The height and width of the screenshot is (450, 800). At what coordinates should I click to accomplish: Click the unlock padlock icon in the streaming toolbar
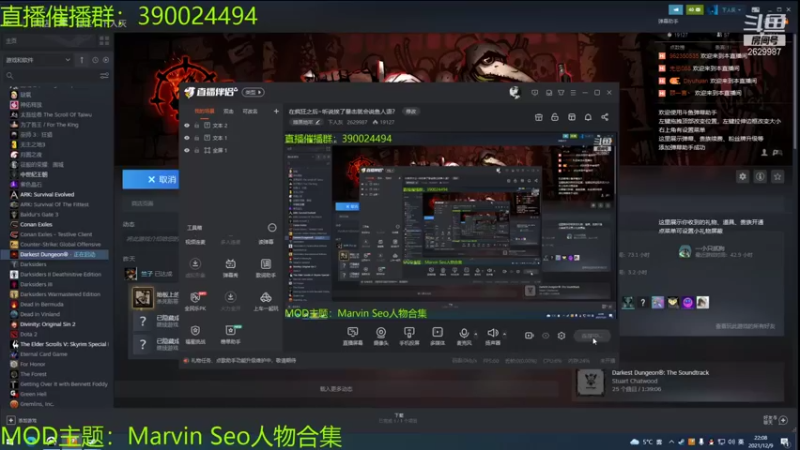555,117
